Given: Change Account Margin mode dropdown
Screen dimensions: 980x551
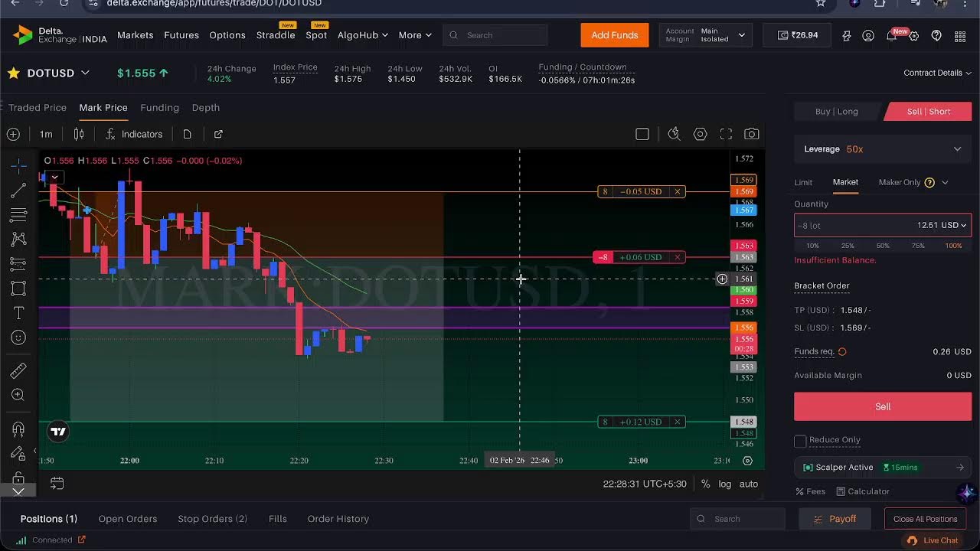Looking at the screenshot, I should click(706, 35).
